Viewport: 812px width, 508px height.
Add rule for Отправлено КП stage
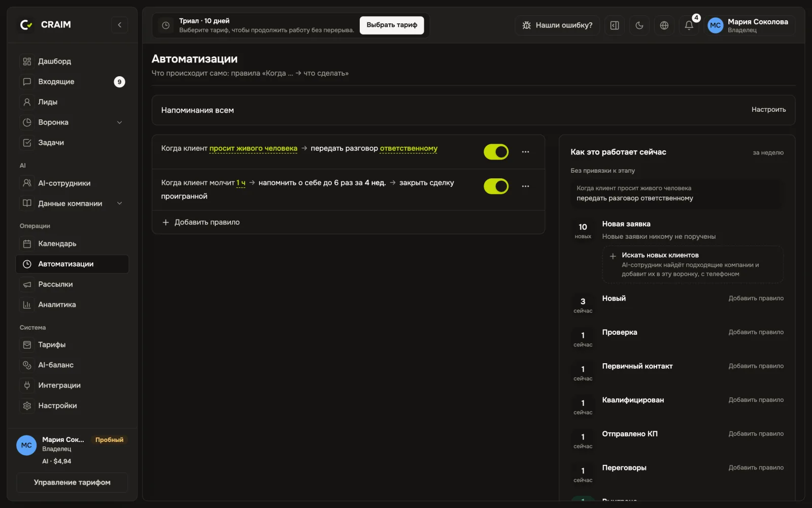pyautogui.click(x=756, y=434)
